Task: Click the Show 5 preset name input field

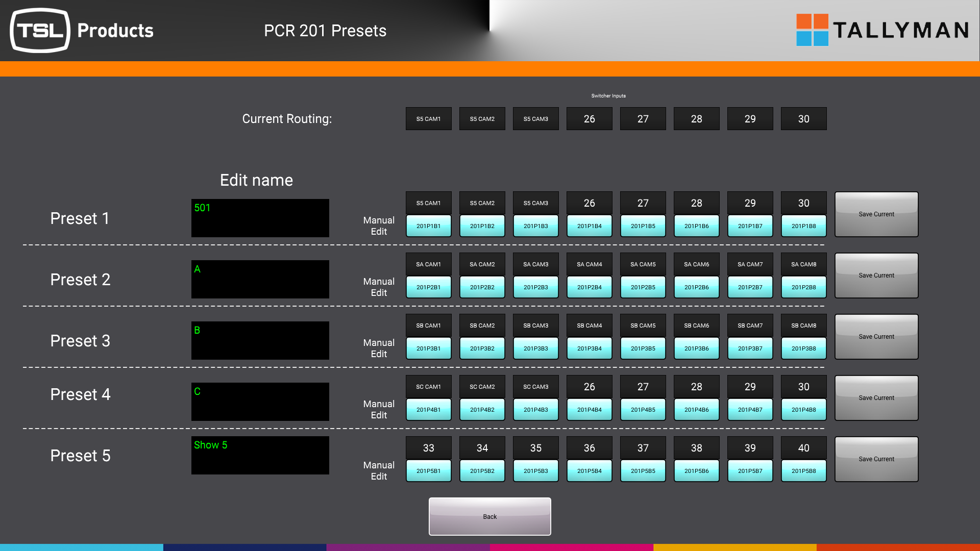Action: 260,456
